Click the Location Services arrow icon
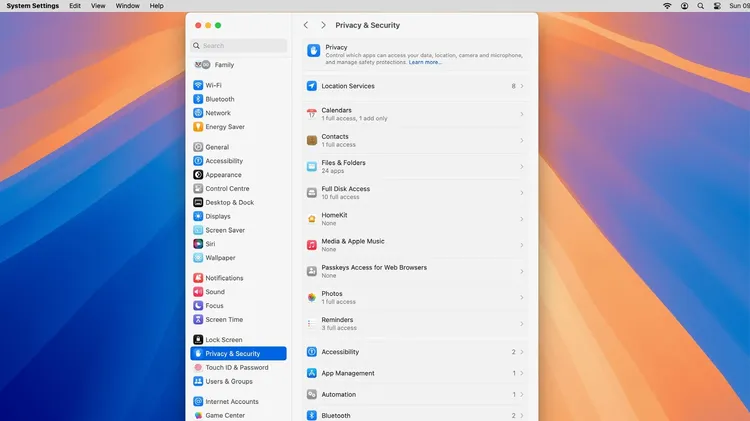Screen dimensions: 750x421 coord(312,86)
